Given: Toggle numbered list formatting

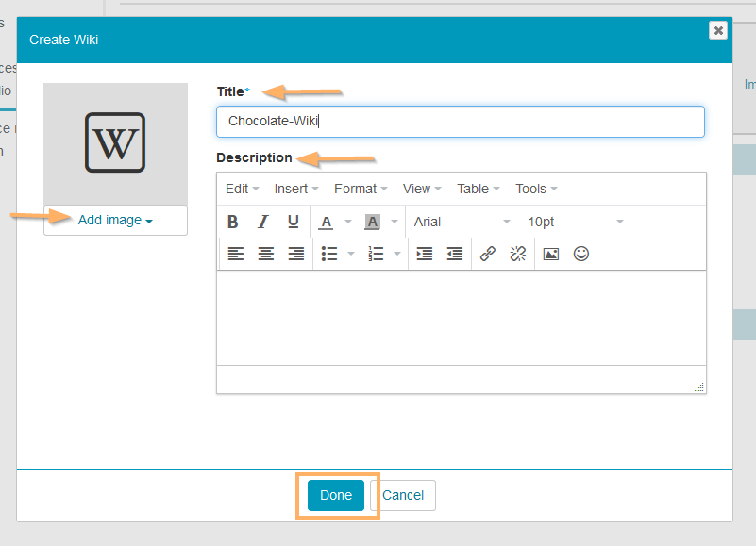Looking at the screenshot, I should point(377,254).
